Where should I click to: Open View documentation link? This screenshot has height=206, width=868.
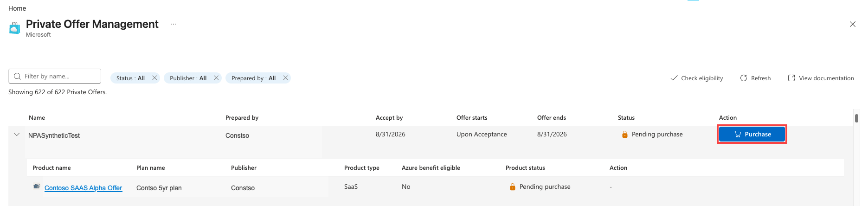coord(821,78)
